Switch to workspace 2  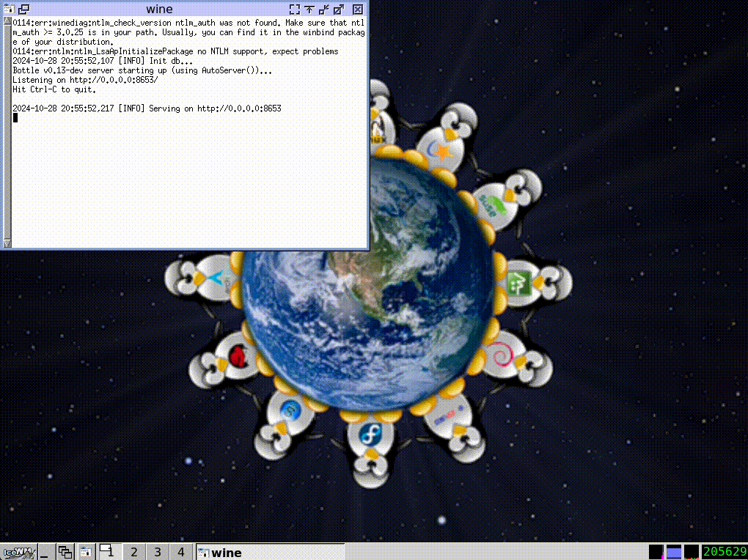tap(134, 553)
